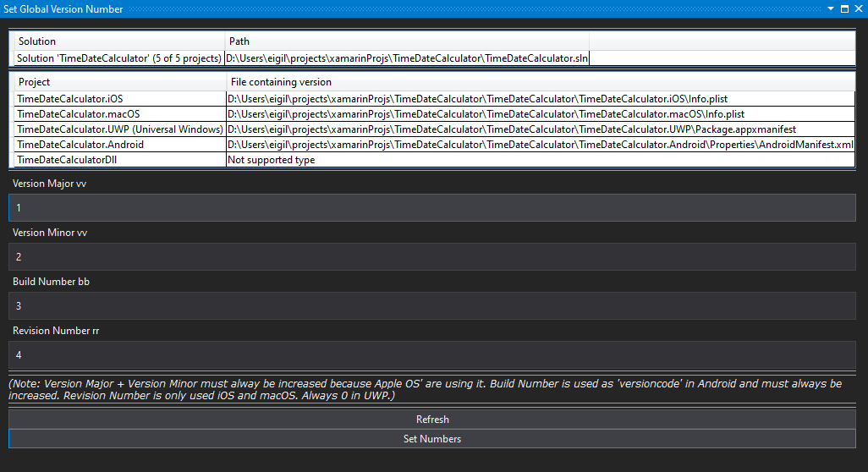Select the TimeDateCalculator.UWP project row
Screen dimensions: 868x472
point(118,129)
